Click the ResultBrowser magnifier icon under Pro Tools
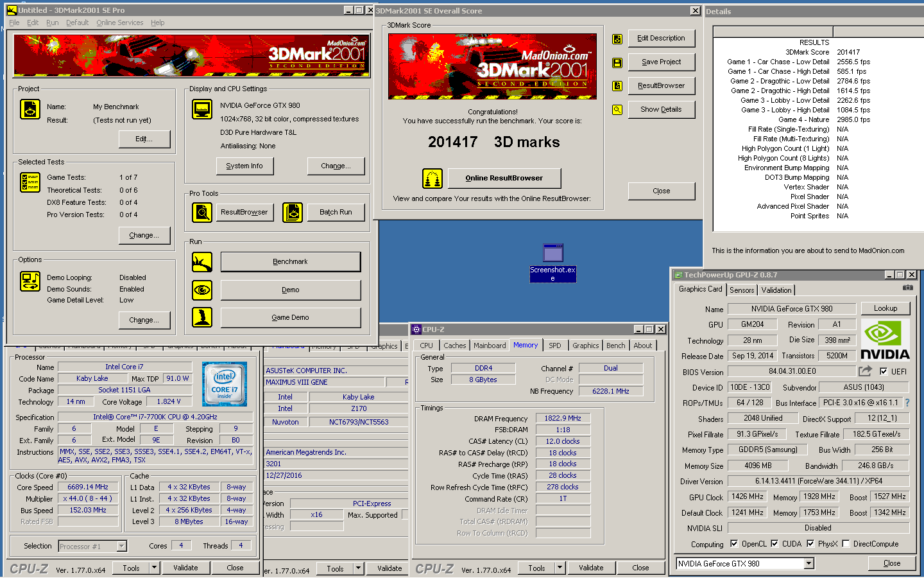924x578 pixels. 202,212
